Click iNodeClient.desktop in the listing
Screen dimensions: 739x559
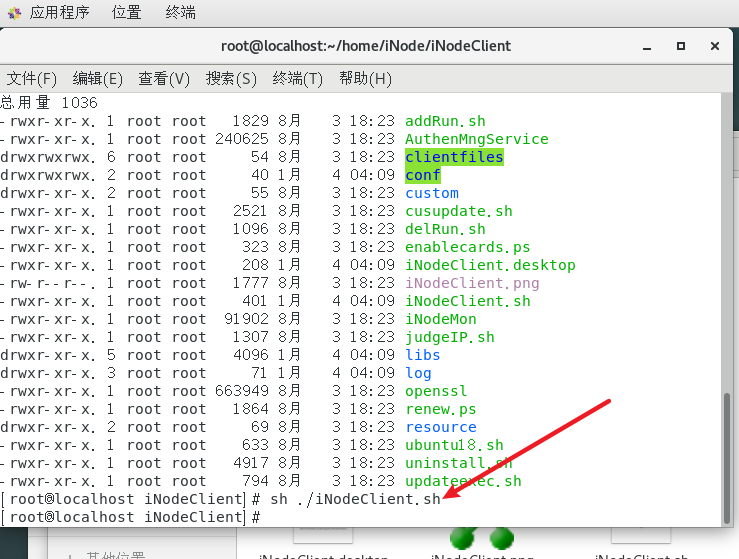(x=490, y=265)
